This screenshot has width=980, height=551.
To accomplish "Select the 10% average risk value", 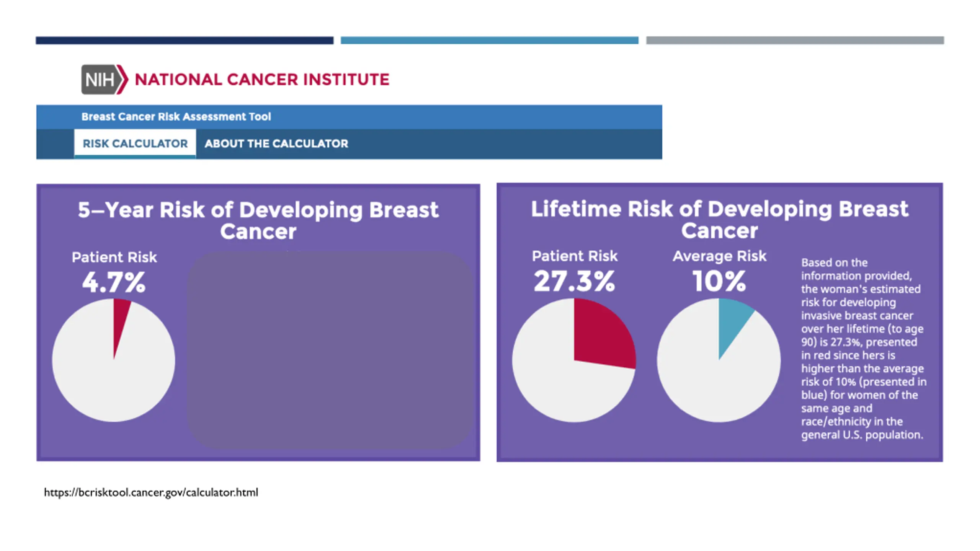I will pos(719,281).
